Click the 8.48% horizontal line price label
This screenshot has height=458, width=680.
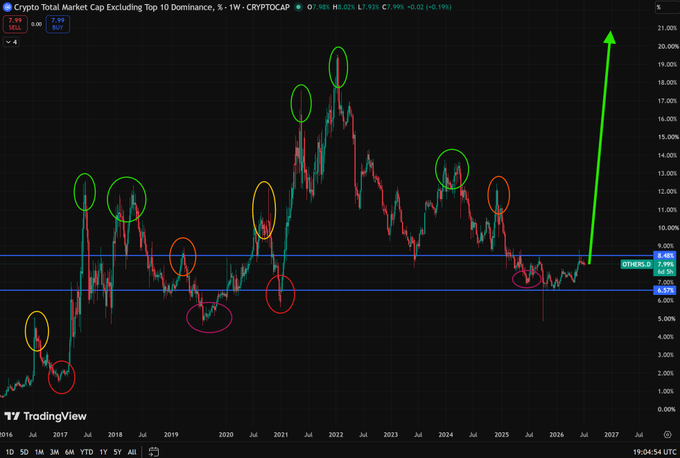coord(665,256)
